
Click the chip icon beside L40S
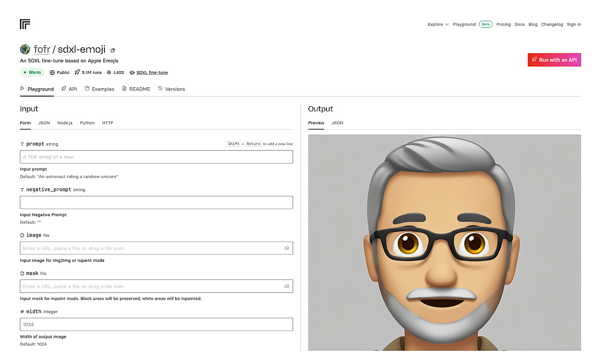click(109, 73)
